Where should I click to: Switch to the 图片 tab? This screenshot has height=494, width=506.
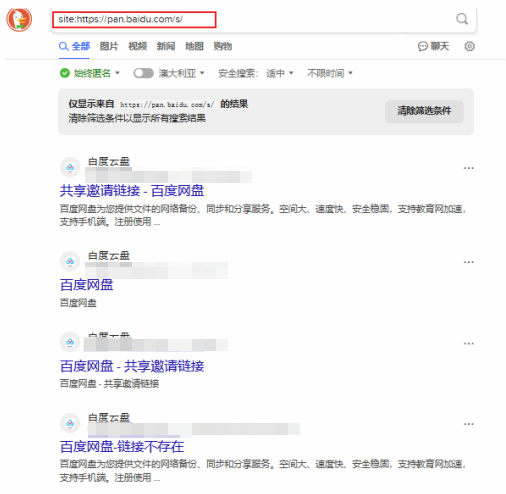coord(109,46)
